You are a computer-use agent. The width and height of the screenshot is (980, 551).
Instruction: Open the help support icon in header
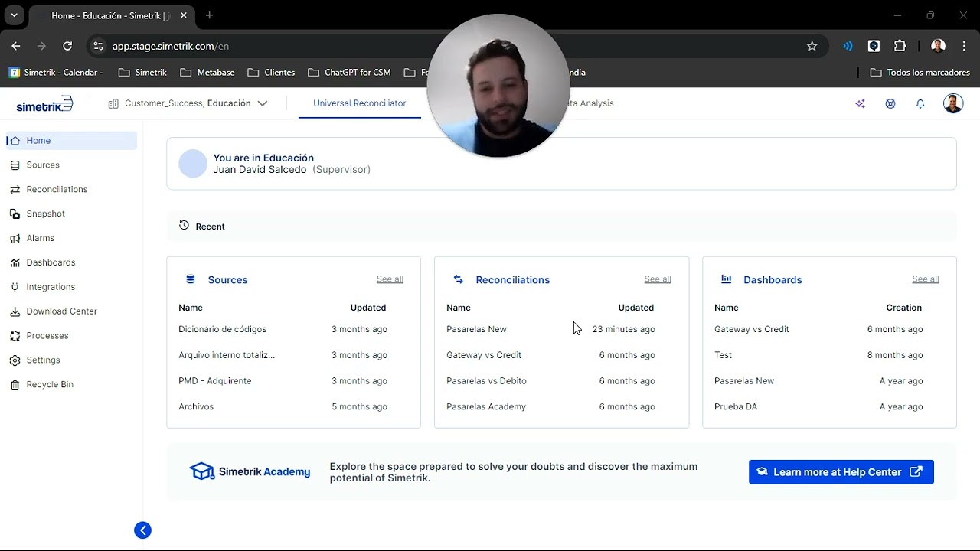(890, 104)
